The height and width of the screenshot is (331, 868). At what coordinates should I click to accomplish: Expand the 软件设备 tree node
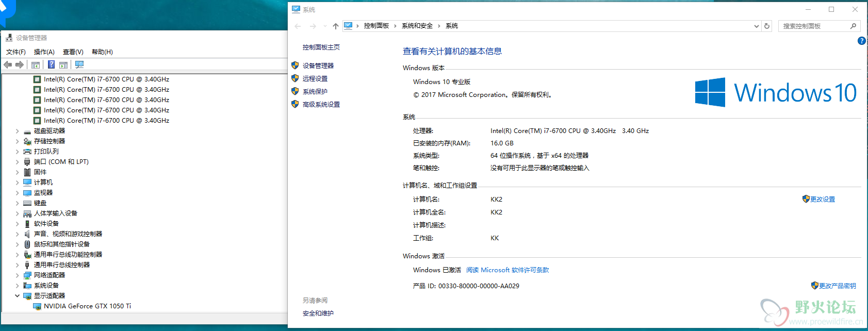tap(17, 224)
